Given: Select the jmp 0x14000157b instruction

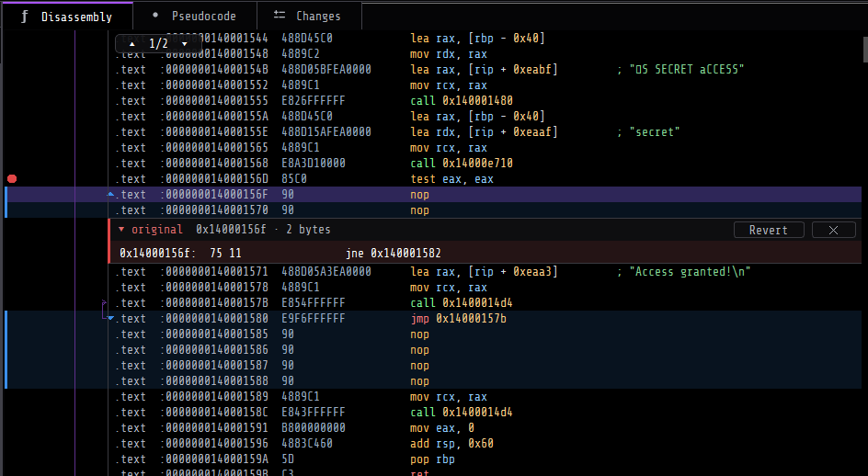Looking at the screenshot, I should pyautogui.click(x=458, y=318).
